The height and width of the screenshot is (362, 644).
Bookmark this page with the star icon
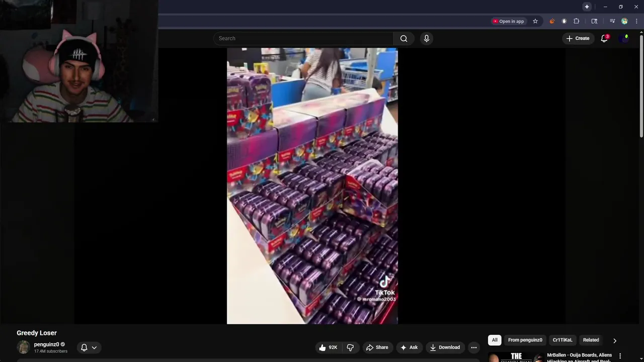tap(535, 21)
